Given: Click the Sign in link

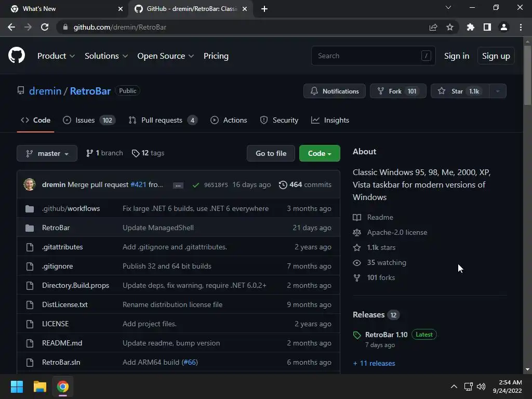Looking at the screenshot, I should coord(457,56).
